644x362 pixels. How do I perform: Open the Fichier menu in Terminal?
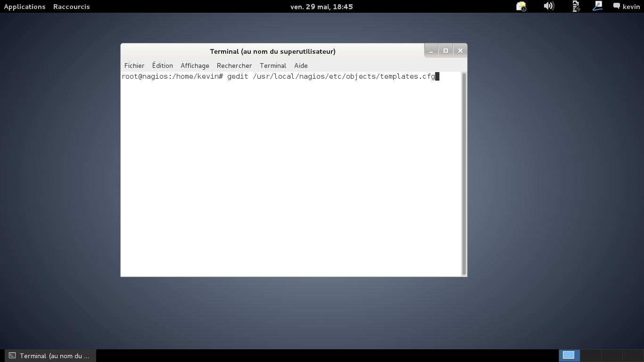click(x=134, y=66)
